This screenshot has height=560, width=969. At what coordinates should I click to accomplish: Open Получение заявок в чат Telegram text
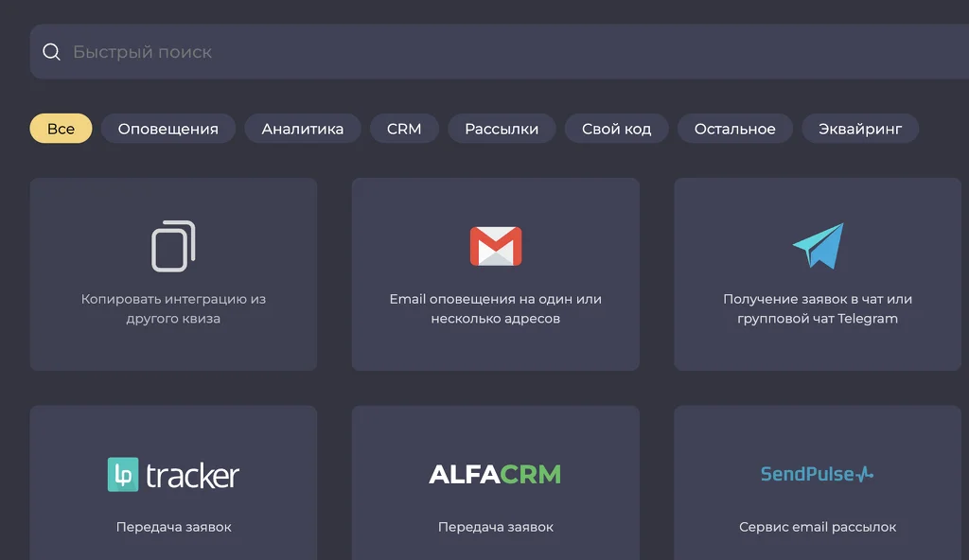818,308
